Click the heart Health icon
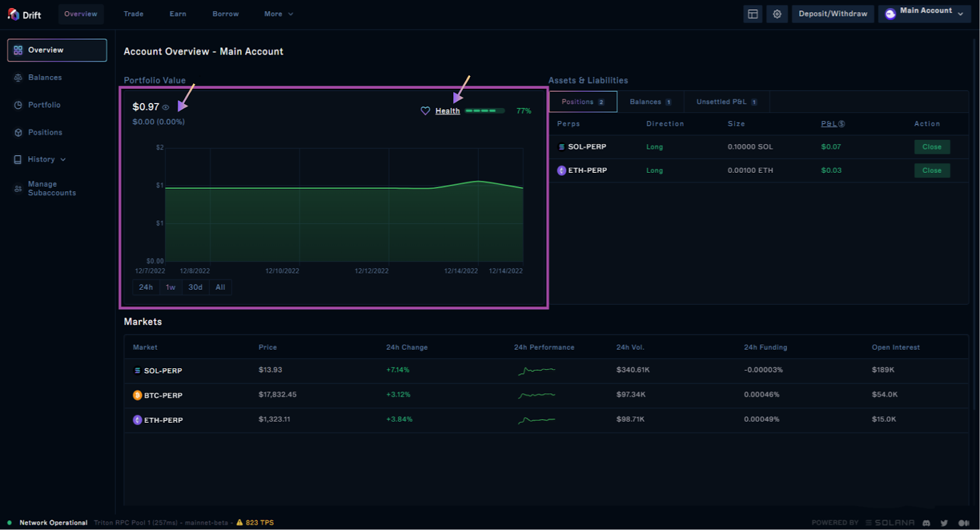 pyautogui.click(x=425, y=111)
